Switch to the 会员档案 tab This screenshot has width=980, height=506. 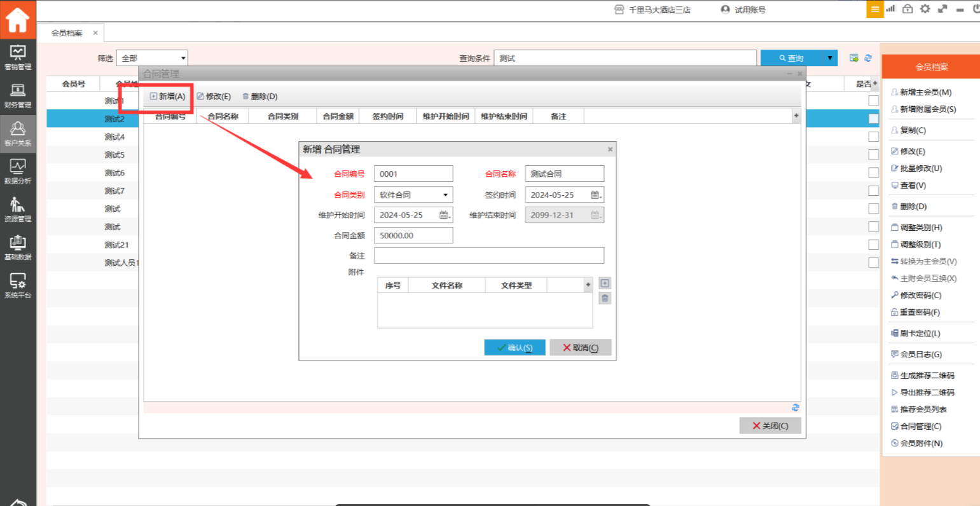67,33
